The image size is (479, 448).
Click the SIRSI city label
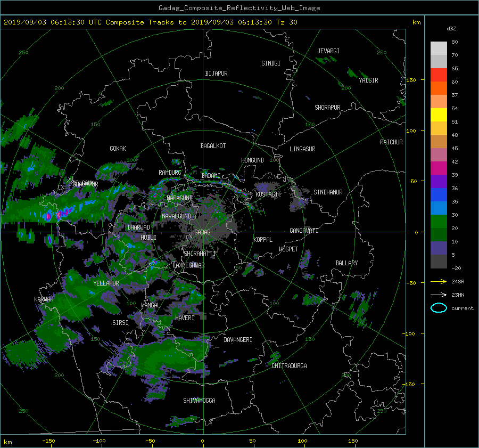pyautogui.click(x=120, y=323)
